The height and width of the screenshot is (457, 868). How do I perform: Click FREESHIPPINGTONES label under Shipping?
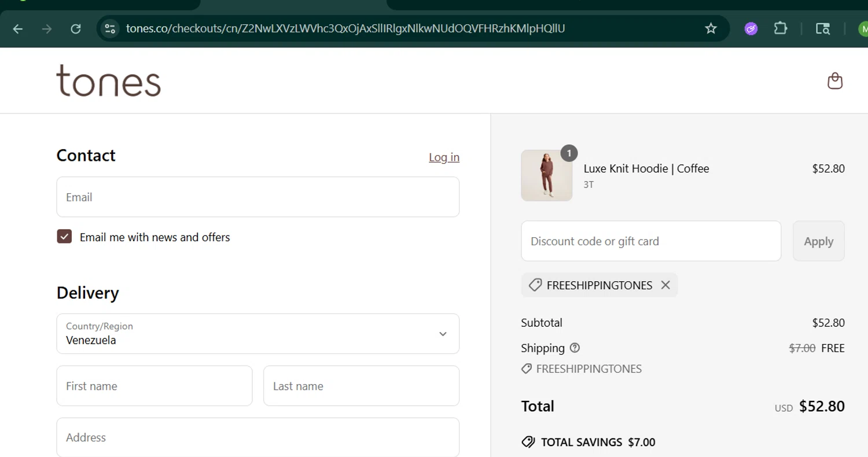pos(589,368)
